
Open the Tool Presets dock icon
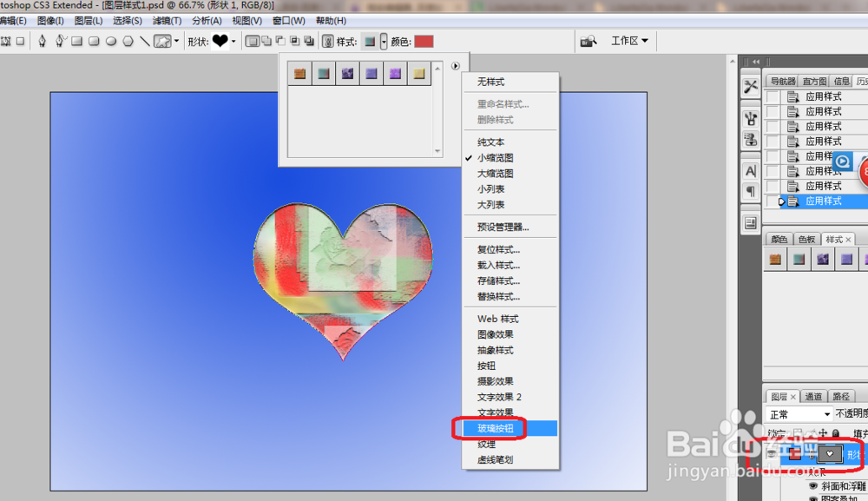pos(751,86)
